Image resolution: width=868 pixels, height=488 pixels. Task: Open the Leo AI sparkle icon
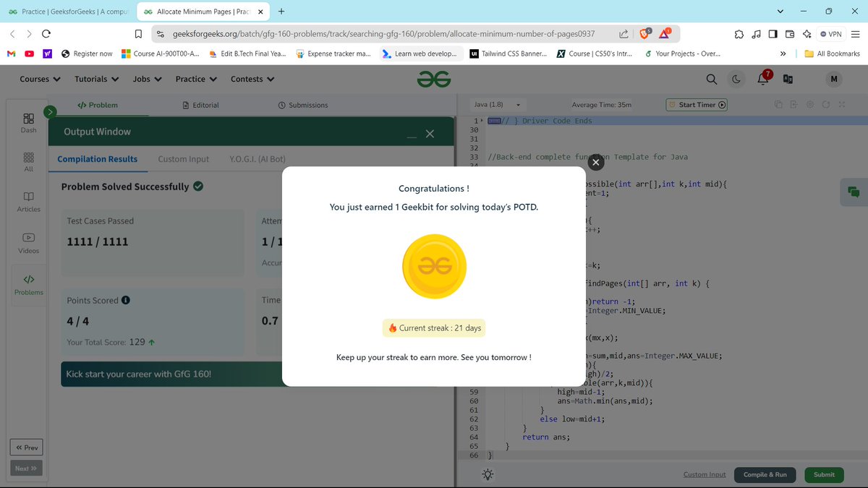[807, 34]
